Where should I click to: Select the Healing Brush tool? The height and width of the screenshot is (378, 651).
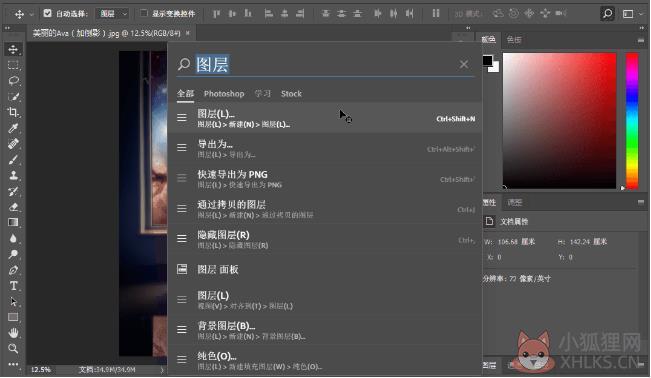coord(13,144)
